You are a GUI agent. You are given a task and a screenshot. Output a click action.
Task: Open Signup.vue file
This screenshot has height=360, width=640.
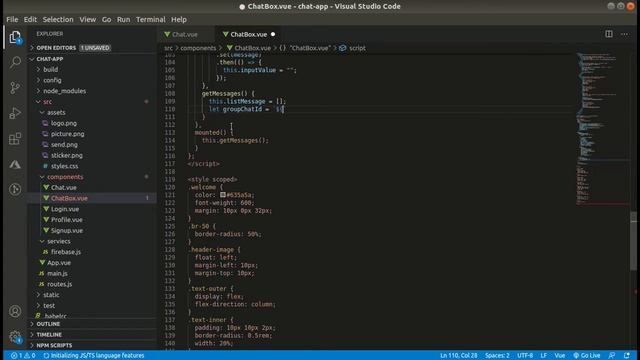tap(92, 230)
